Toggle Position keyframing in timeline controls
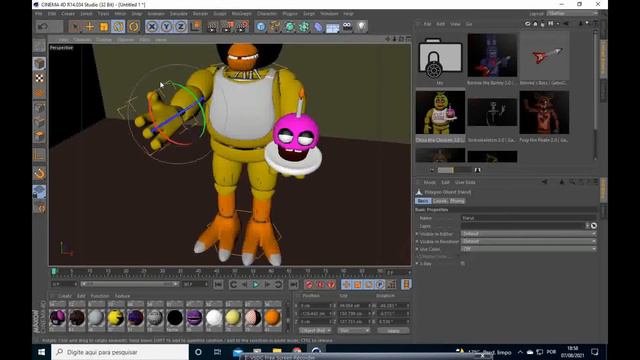 (x=346, y=284)
